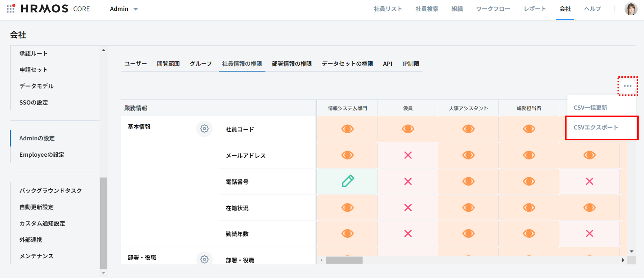644x278 pixels.
Task: Open the three-dot more options menu
Action: [628, 86]
